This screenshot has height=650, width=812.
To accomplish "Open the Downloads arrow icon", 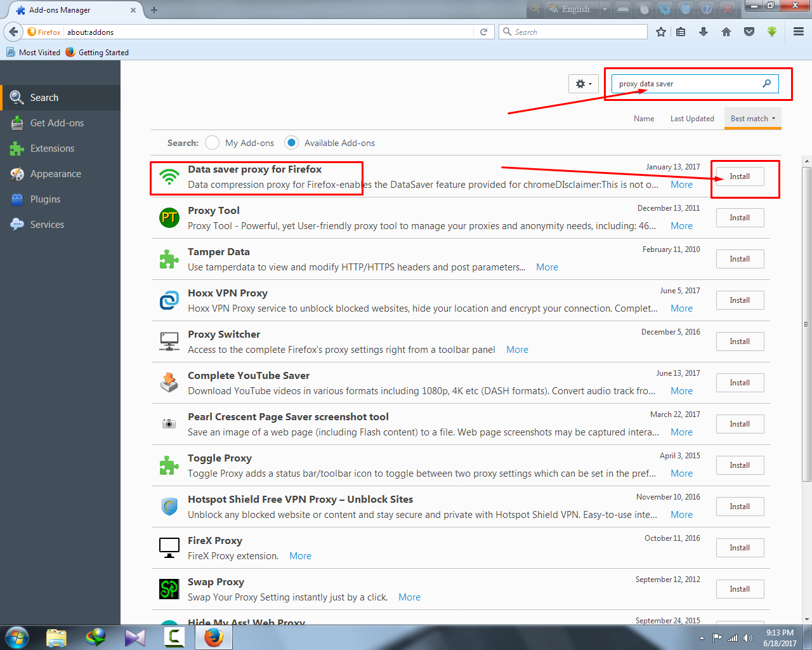I will pyautogui.click(x=704, y=32).
